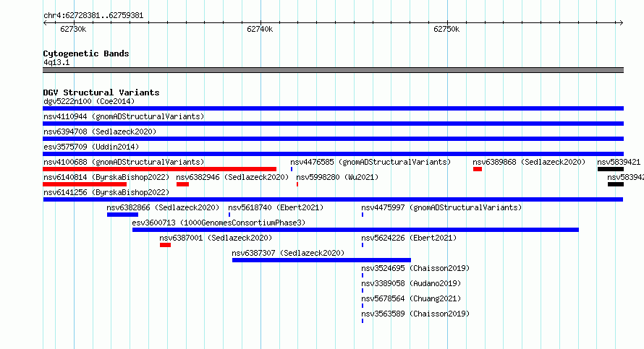Viewport: 644px width, 349px height.
Task: Select the small red bar under nsv6389868
Action: pyautogui.click(x=478, y=169)
